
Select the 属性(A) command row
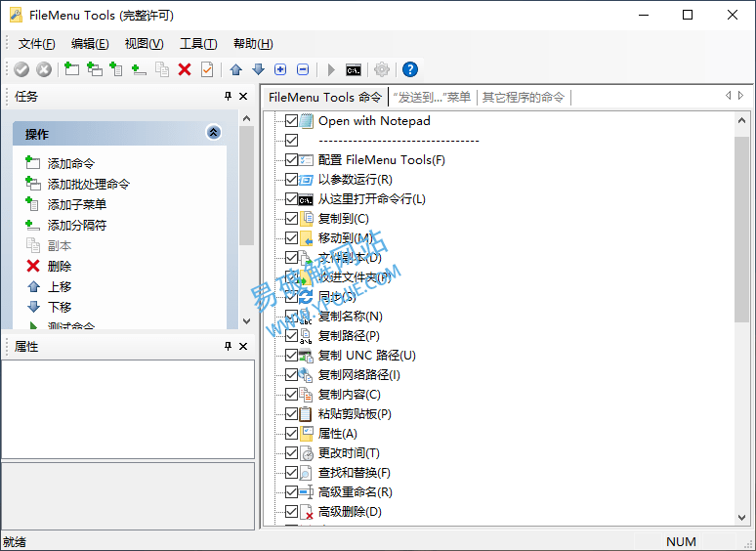338,434
